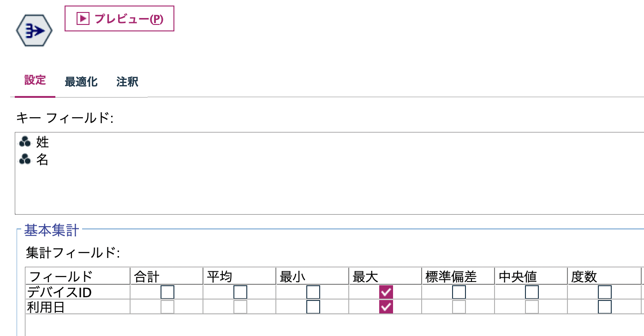
Task: Enable 中央値 for デバイスID
Action: coord(531,292)
